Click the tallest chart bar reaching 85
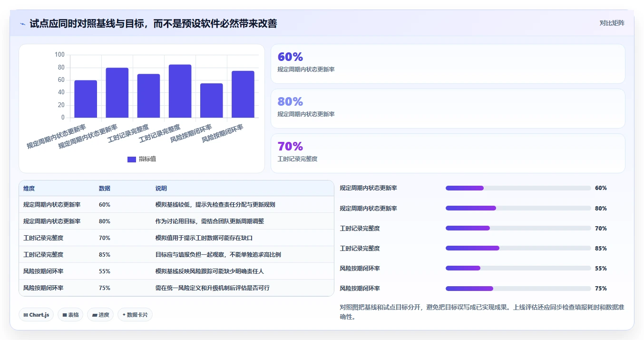The height and width of the screenshot is (340, 644). tap(180, 91)
